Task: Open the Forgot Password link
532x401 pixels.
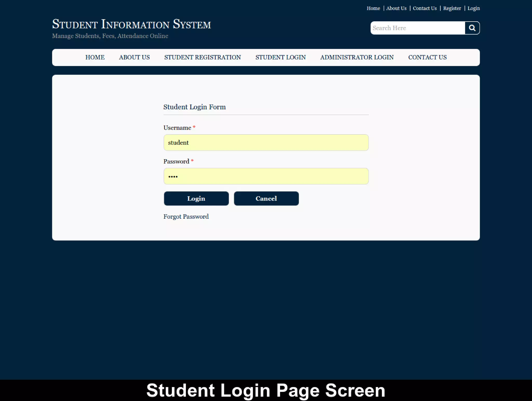Action: [x=186, y=217]
